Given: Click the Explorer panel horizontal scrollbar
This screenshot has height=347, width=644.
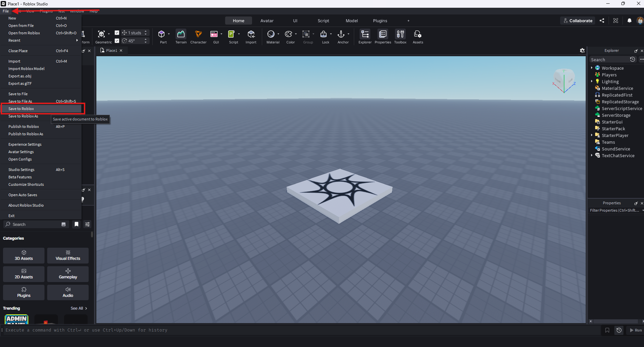Looking at the screenshot, I should coord(615,321).
